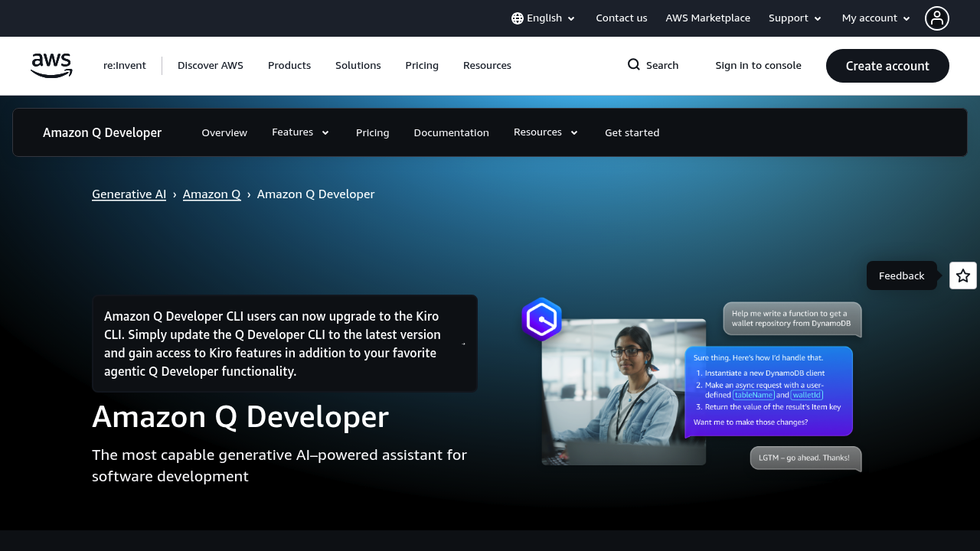Click Create account
This screenshot has height=551, width=980.
[887, 66]
